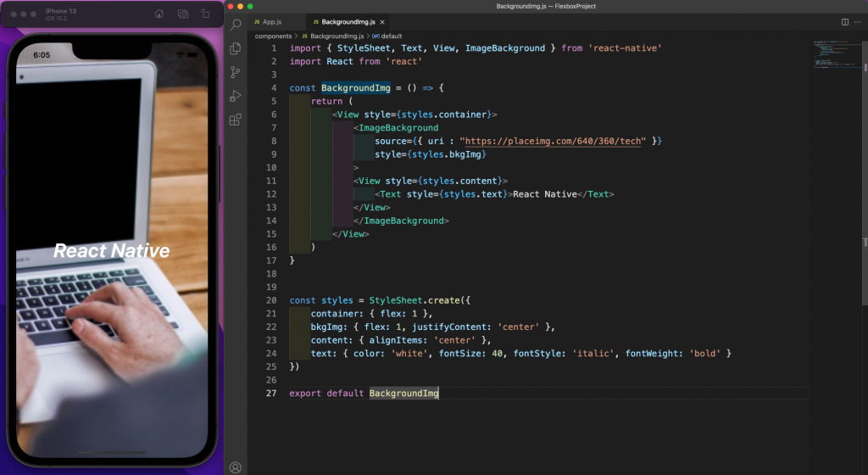
Task: Click the 'bold' fontWeight value
Action: tap(704, 354)
